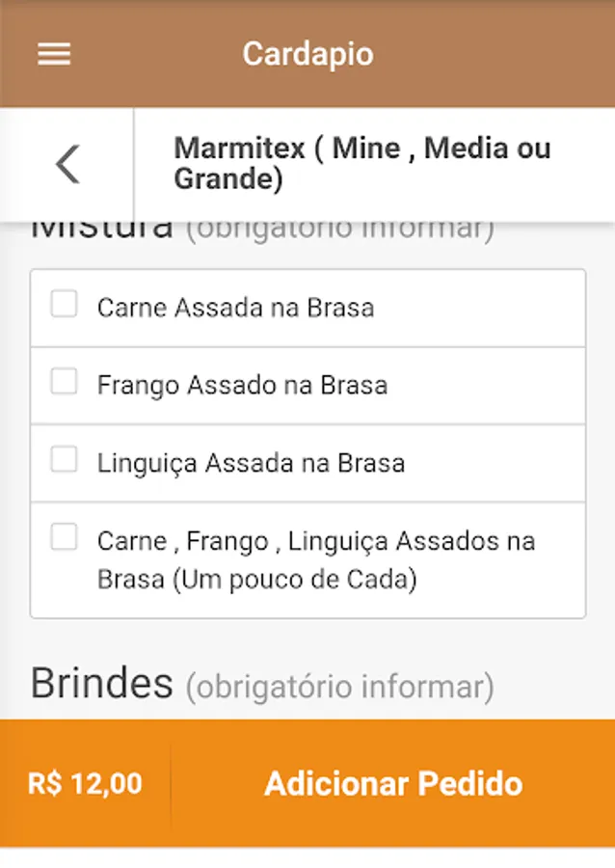Click the Brindes section heading
The width and height of the screenshot is (615, 868).
(101, 684)
